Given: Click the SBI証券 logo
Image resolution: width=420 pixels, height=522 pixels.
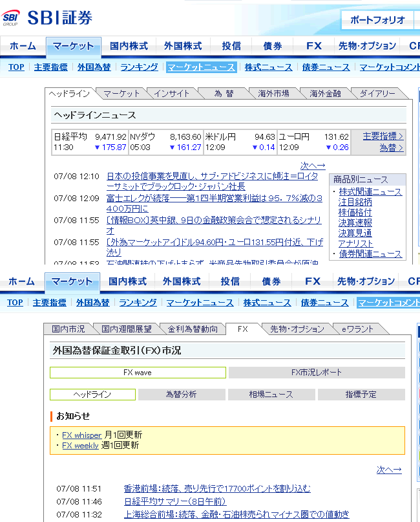Looking at the screenshot, I should pyautogui.click(x=47, y=17).
